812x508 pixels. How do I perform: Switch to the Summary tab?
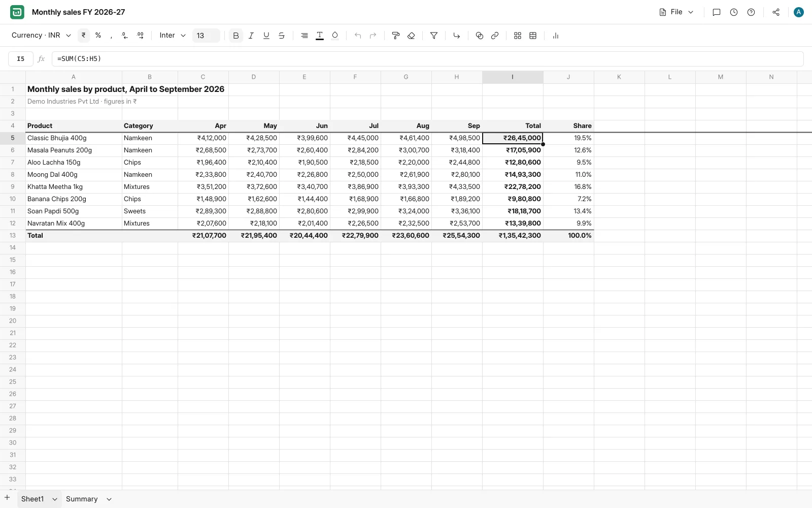coord(82,499)
